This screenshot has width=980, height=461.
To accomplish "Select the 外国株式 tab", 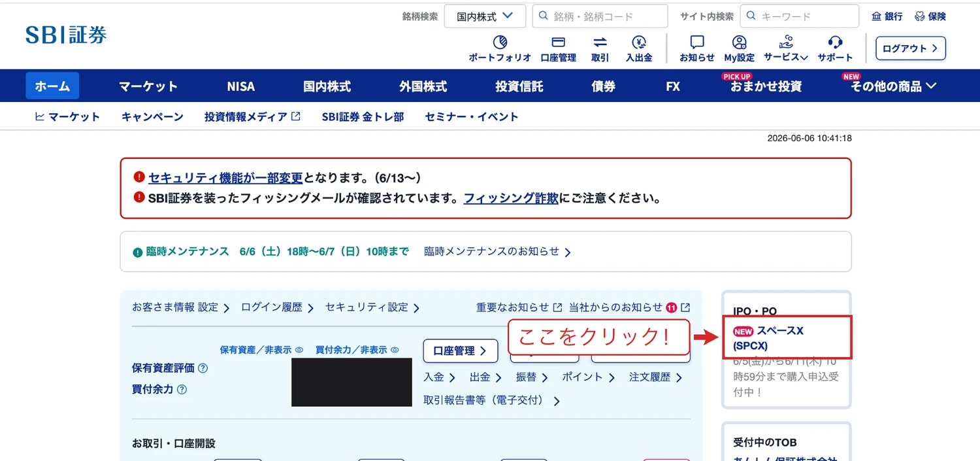I will (423, 86).
